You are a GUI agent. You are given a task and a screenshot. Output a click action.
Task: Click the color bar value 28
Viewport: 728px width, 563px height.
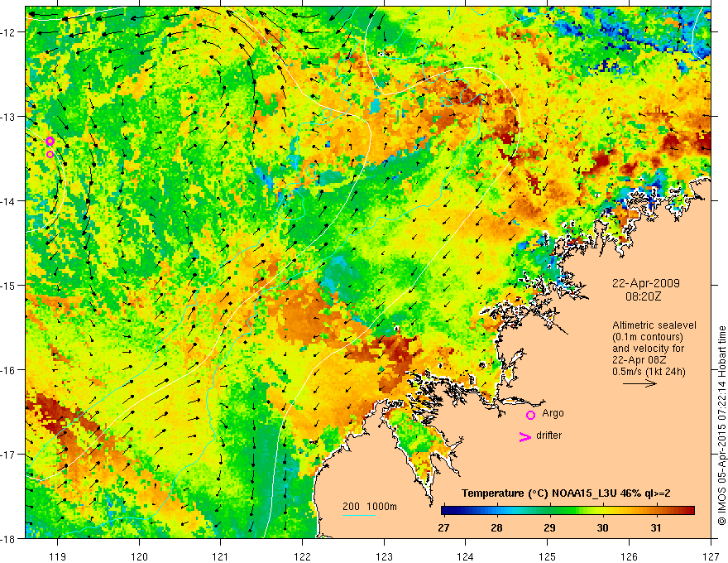[497, 528]
